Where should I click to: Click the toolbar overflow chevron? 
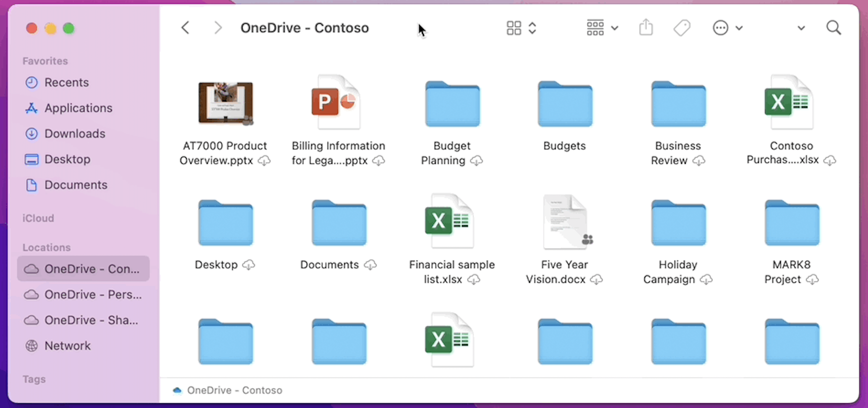click(x=801, y=28)
